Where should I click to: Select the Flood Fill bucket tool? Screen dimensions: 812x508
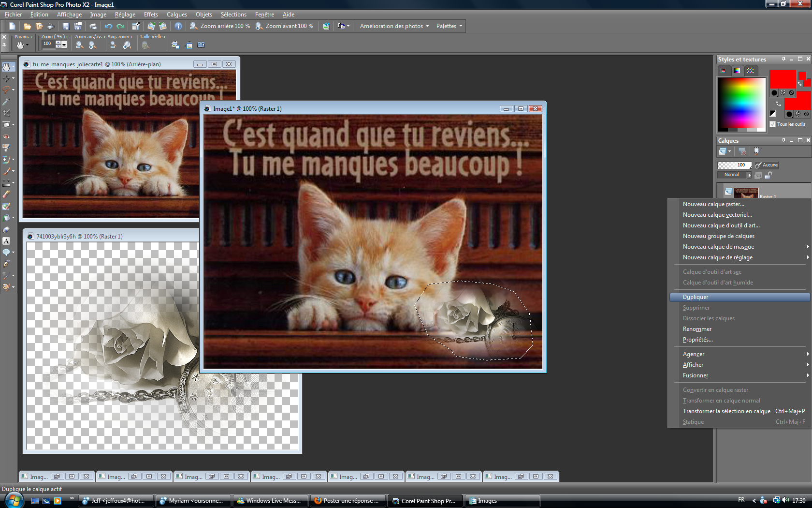click(x=6, y=218)
